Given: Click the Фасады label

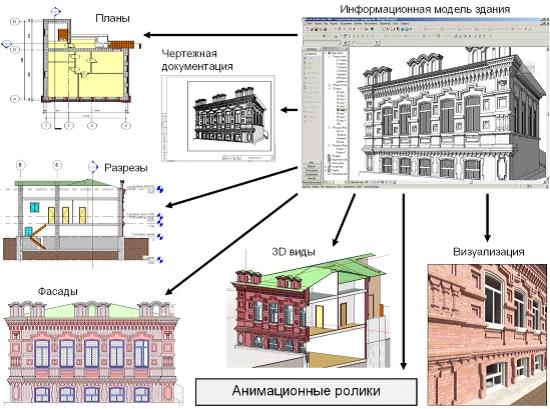Looking at the screenshot, I should [x=58, y=291].
